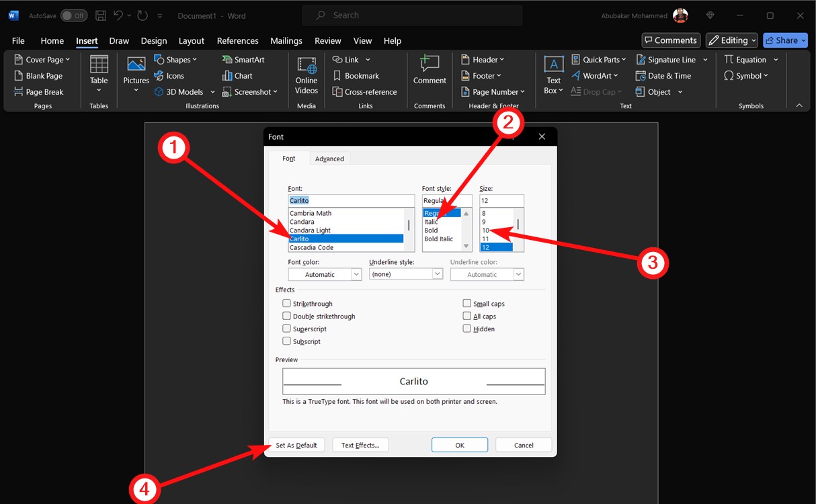Check the Small caps effect

coord(467,303)
